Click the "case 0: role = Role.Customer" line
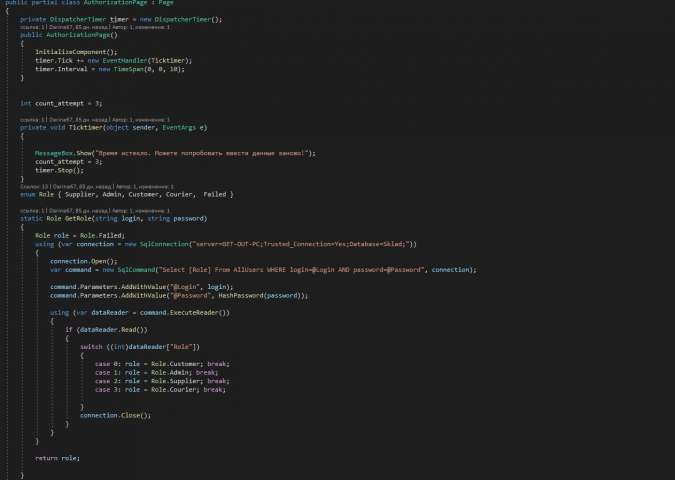The width and height of the screenshot is (675, 480). 162,364
